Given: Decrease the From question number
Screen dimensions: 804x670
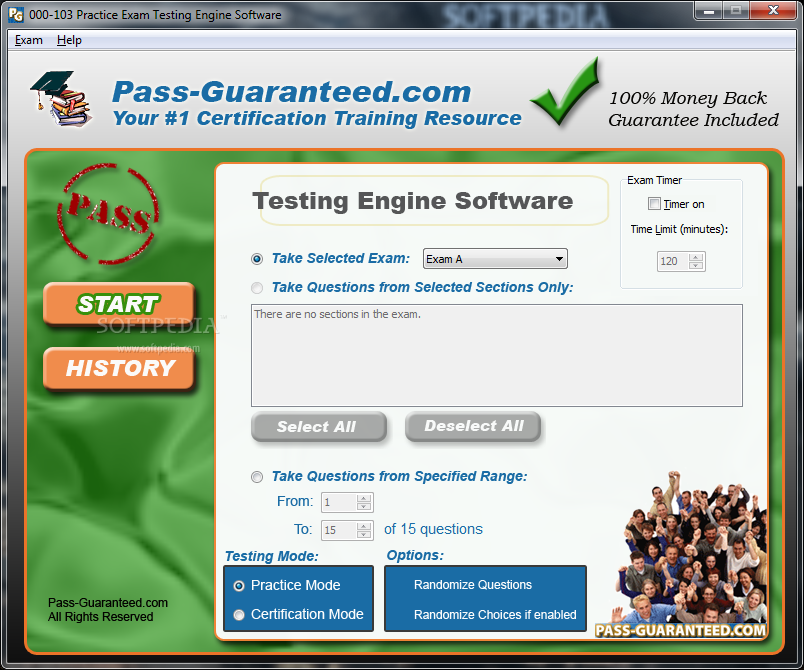Looking at the screenshot, I should click(x=364, y=506).
